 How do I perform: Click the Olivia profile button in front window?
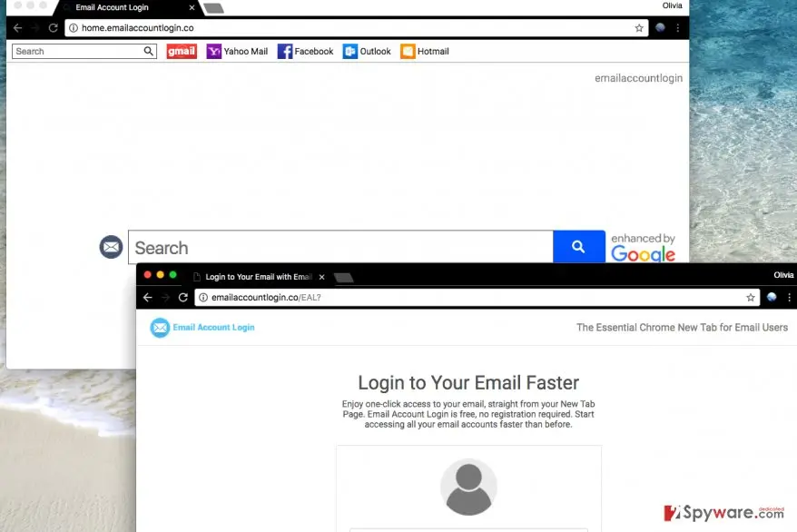tap(783, 275)
